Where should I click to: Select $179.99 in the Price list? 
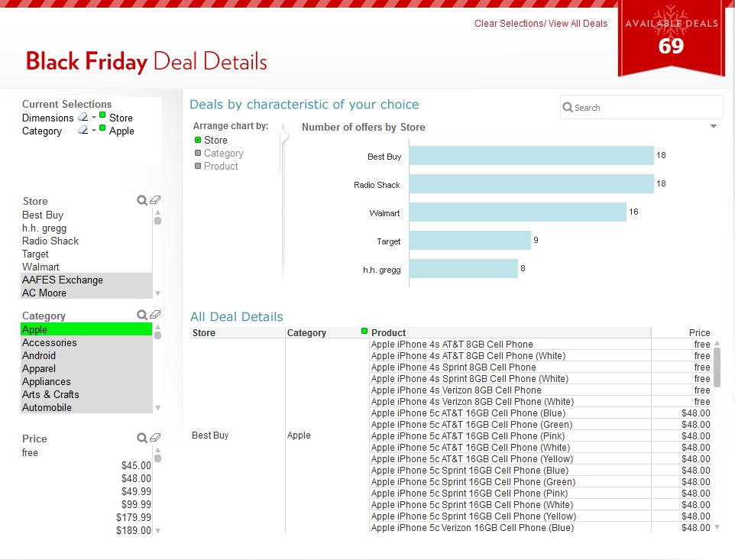[x=87, y=517]
